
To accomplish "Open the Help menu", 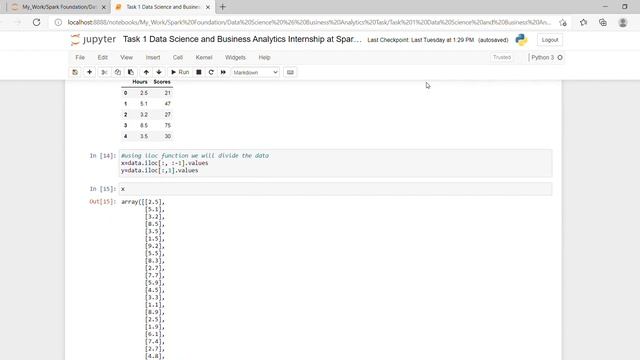I will 264,58.
